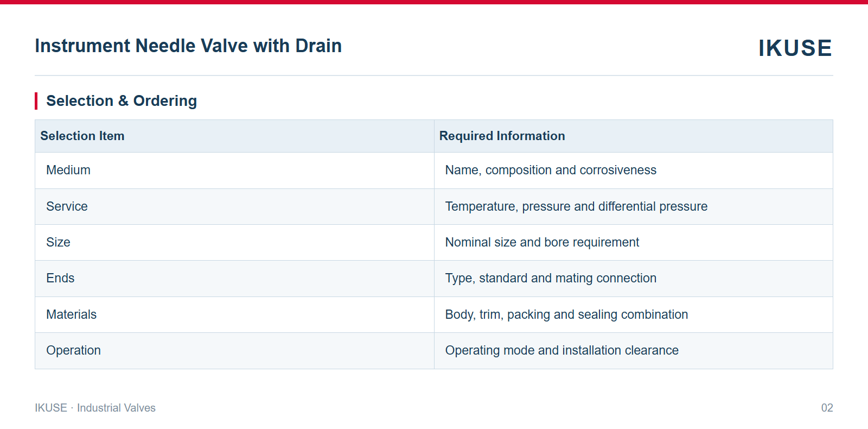
Task: Click the Operation row cell
Action: click(234, 351)
